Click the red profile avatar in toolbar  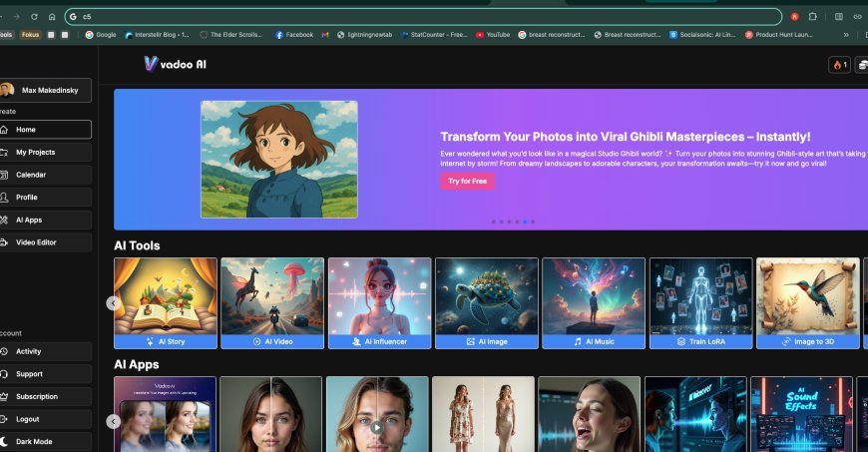[x=794, y=17]
